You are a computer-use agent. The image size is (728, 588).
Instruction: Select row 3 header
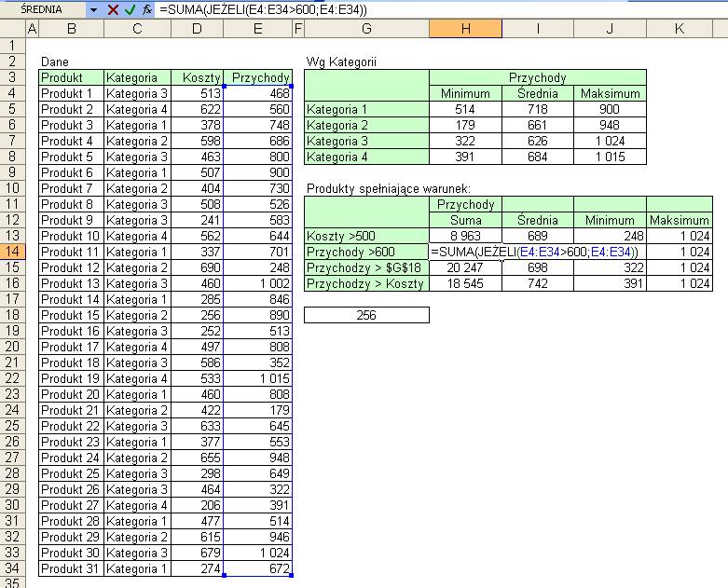point(12,77)
